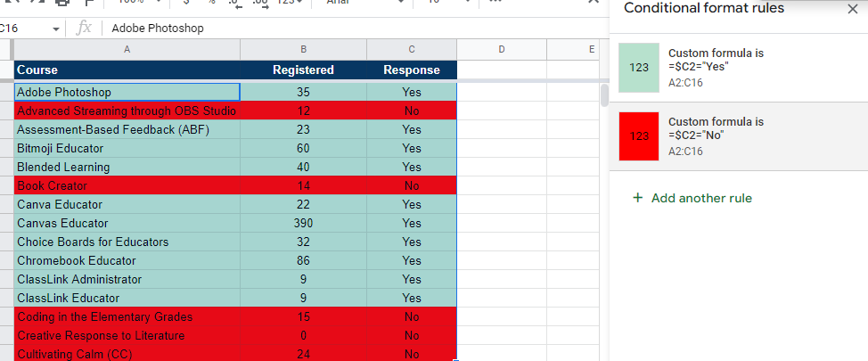The width and height of the screenshot is (868, 361).
Task: Click the vertical scrollbar thumb of sheet
Action: pos(604,94)
